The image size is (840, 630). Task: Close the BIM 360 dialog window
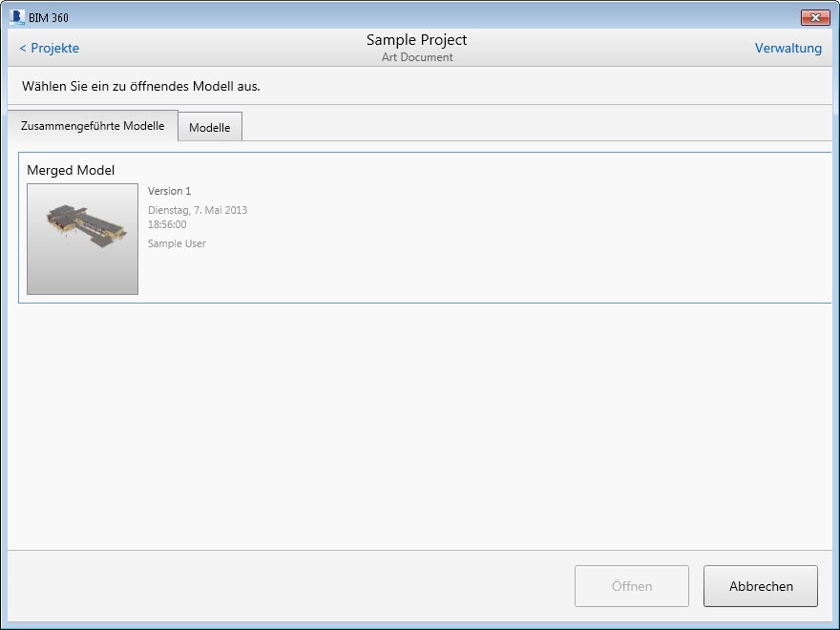815,18
